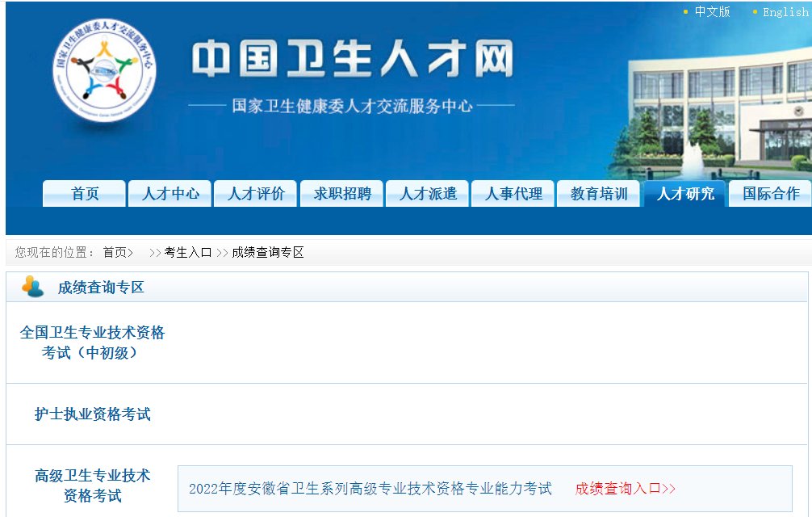Image resolution: width=812 pixels, height=517 pixels.
Task: Select 全国卫生专业技术资格考试(中初级) row label
Action: click(x=92, y=343)
